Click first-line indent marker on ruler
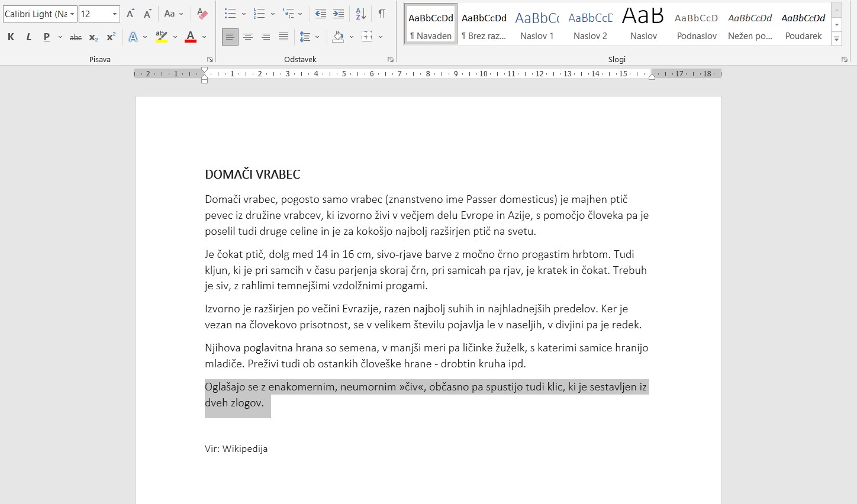This screenshot has width=857, height=504. click(x=204, y=70)
